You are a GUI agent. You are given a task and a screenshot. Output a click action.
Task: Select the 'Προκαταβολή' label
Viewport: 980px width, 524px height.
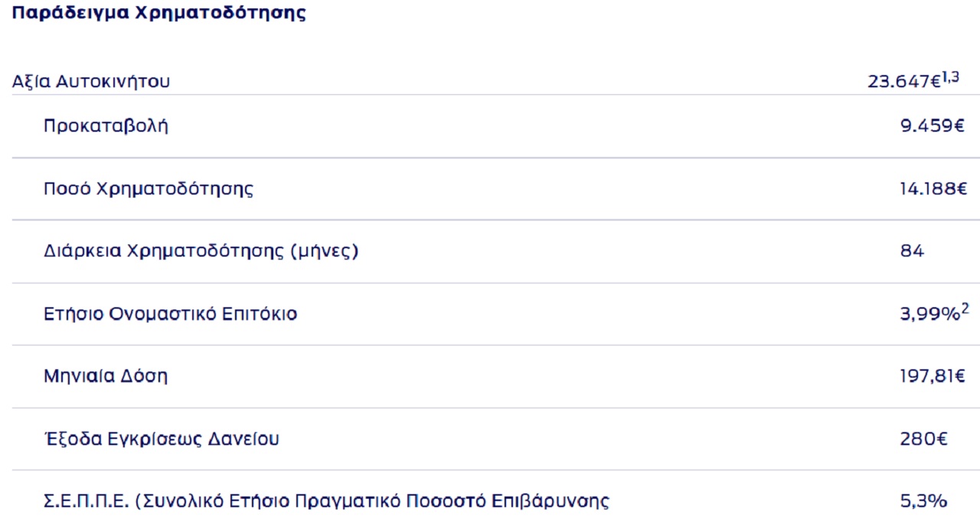point(106,126)
